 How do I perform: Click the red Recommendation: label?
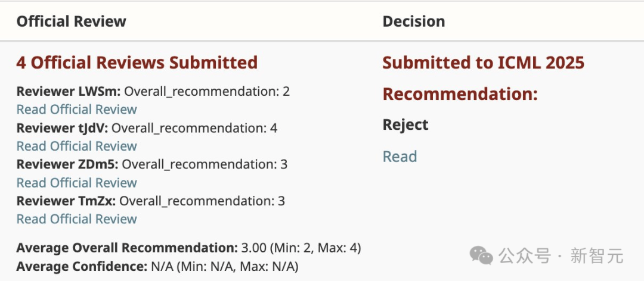point(460,94)
